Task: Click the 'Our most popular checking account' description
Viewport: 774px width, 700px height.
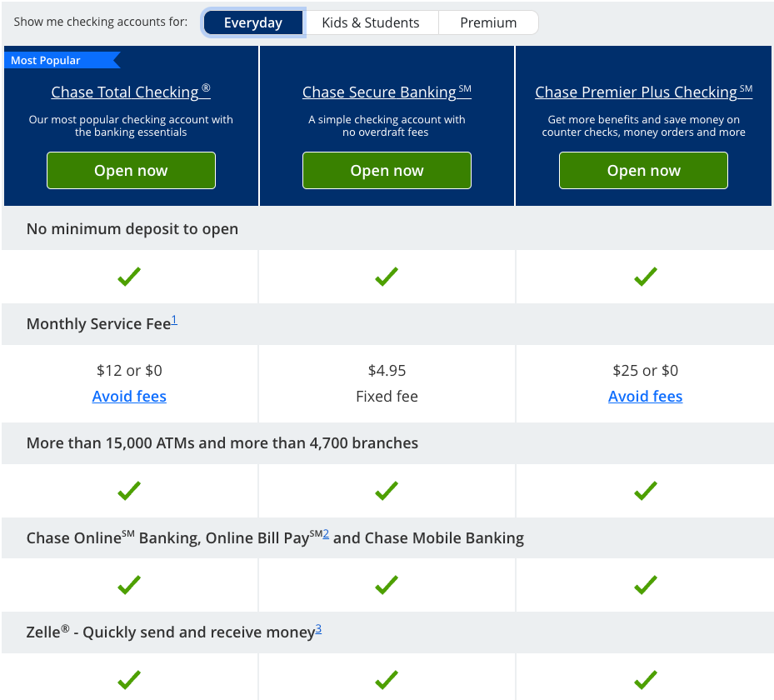Action: click(x=131, y=126)
